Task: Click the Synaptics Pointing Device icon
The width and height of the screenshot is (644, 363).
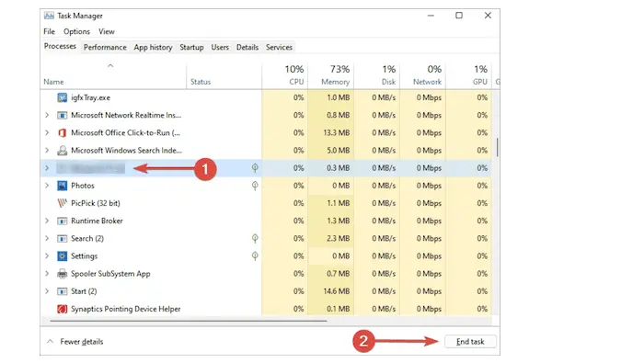Action: [x=62, y=309]
